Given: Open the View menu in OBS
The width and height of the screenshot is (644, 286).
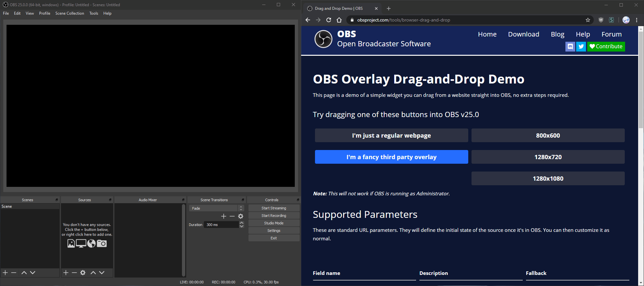Looking at the screenshot, I should 30,13.
